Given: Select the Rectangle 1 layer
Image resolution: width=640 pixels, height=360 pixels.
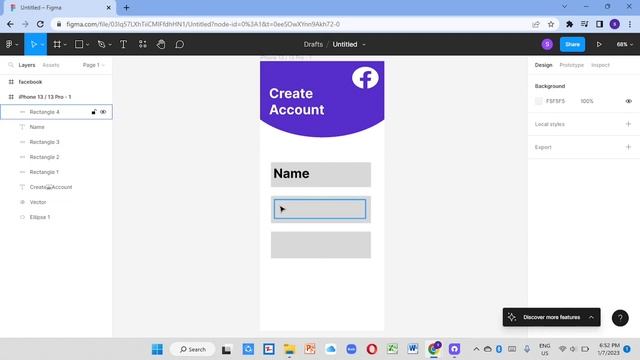Looking at the screenshot, I should pyautogui.click(x=56, y=172).
